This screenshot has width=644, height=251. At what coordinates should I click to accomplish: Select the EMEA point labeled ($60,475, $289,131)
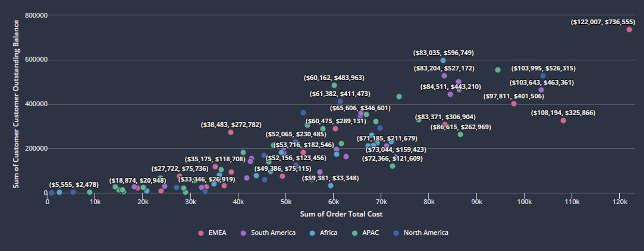coord(335,129)
